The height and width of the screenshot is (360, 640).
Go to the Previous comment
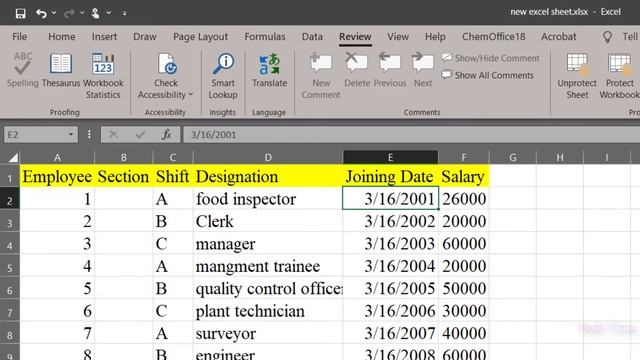tap(390, 69)
